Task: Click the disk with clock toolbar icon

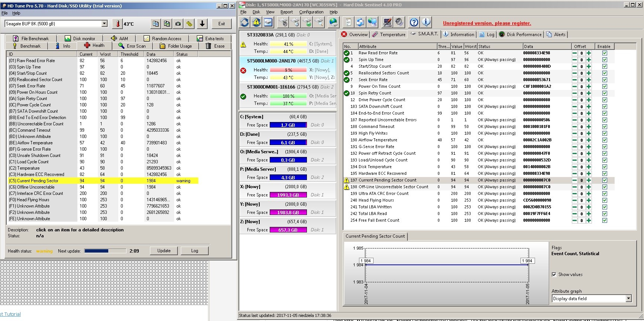Action: click(x=295, y=22)
